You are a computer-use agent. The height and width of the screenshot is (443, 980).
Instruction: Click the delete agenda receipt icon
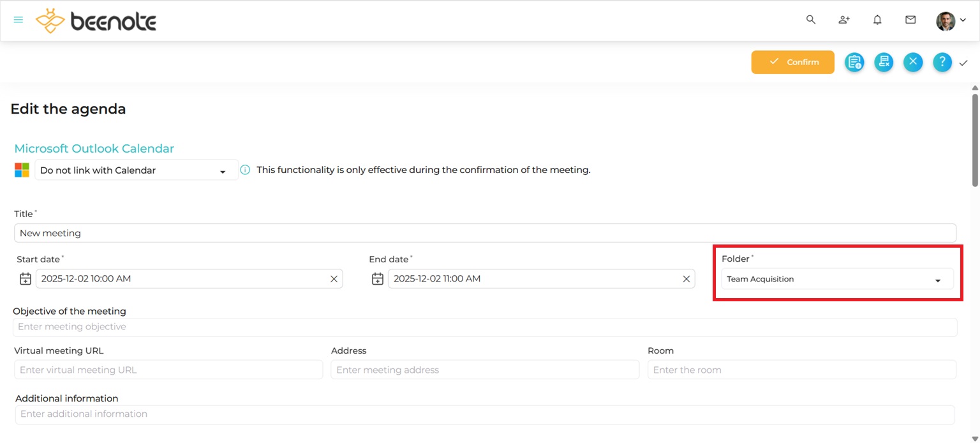click(884, 62)
